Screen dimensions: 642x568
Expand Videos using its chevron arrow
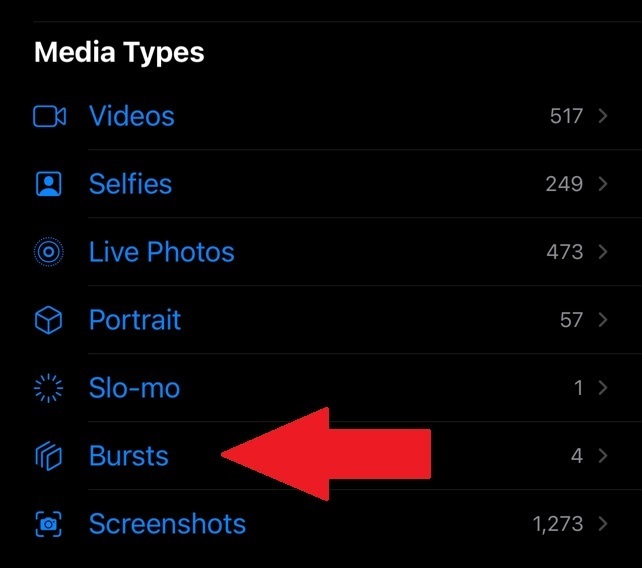pyautogui.click(x=603, y=116)
